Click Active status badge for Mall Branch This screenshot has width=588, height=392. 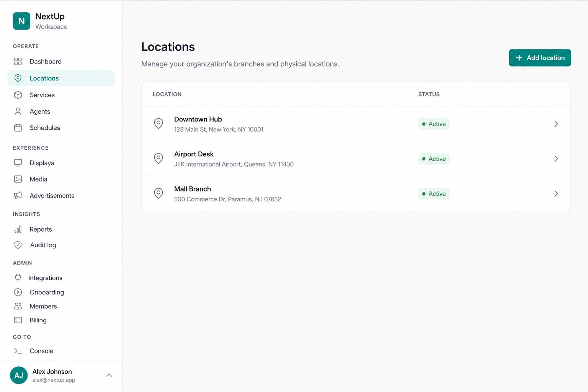pos(434,194)
